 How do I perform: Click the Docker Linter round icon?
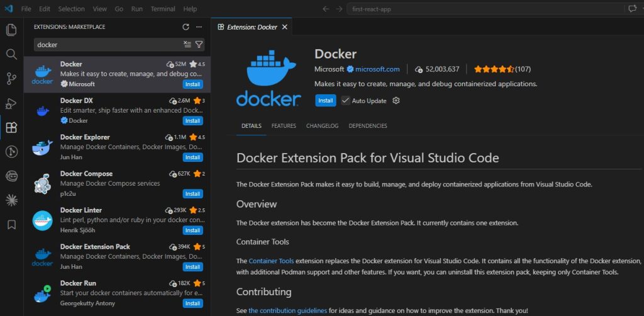(42, 221)
